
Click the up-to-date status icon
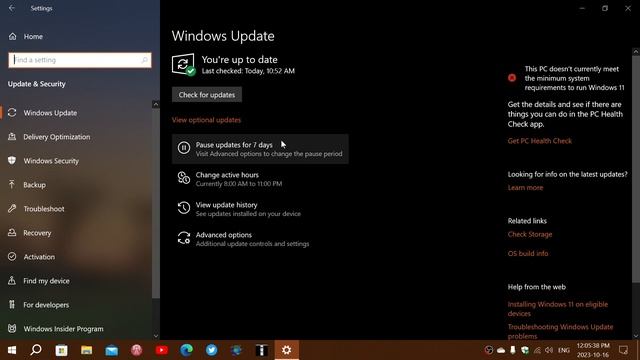[x=183, y=64]
